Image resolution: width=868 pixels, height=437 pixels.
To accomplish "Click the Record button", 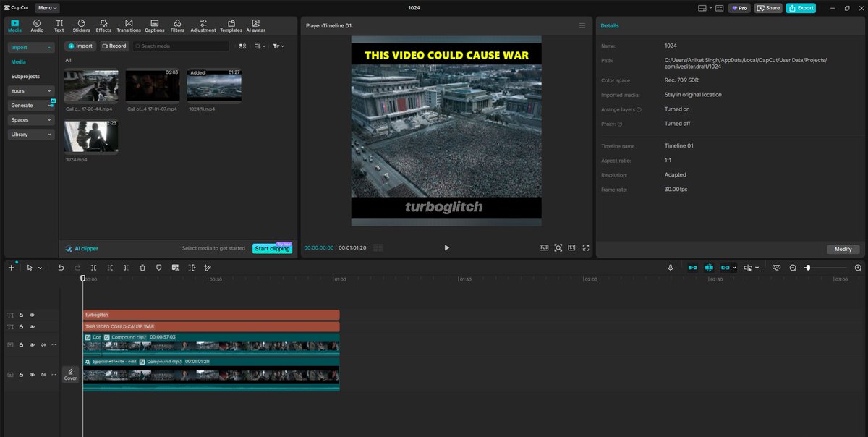I will click(114, 46).
